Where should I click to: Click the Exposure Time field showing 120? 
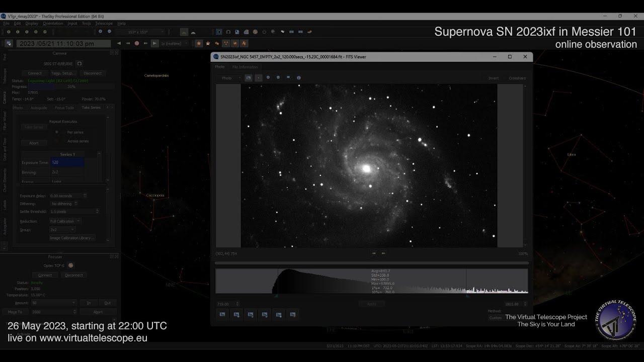[x=67, y=162]
